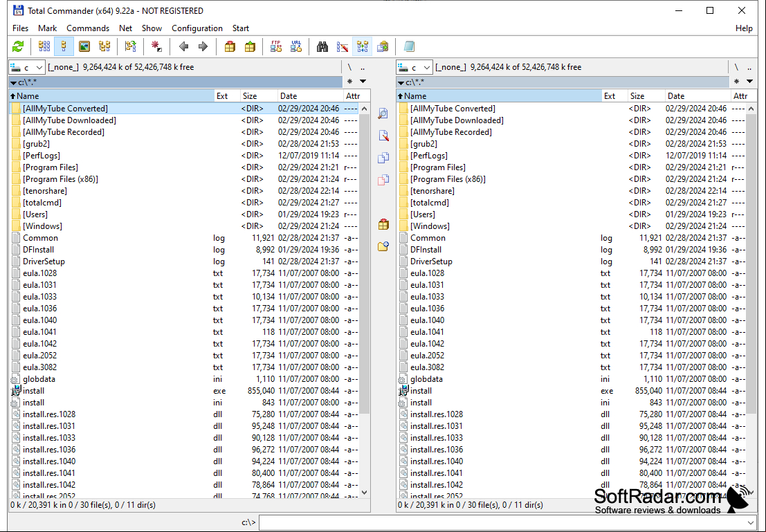Sort right panel by Ext column header
Viewport: 766px width, 532px height.
pyautogui.click(x=614, y=96)
